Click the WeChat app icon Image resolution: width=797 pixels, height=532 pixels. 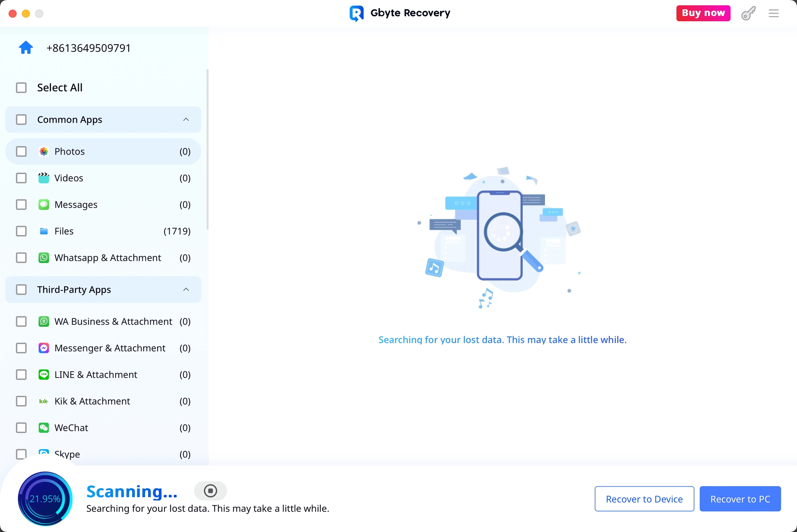click(x=44, y=428)
